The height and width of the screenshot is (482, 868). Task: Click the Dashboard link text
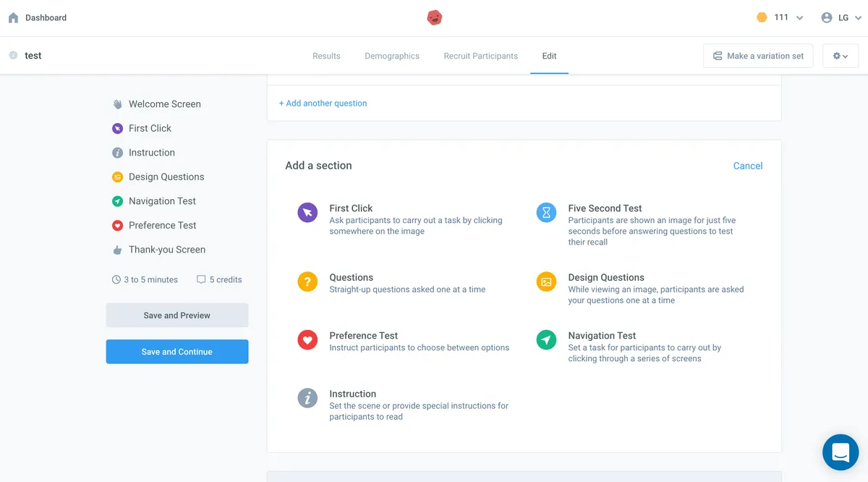[x=46, y=18]
